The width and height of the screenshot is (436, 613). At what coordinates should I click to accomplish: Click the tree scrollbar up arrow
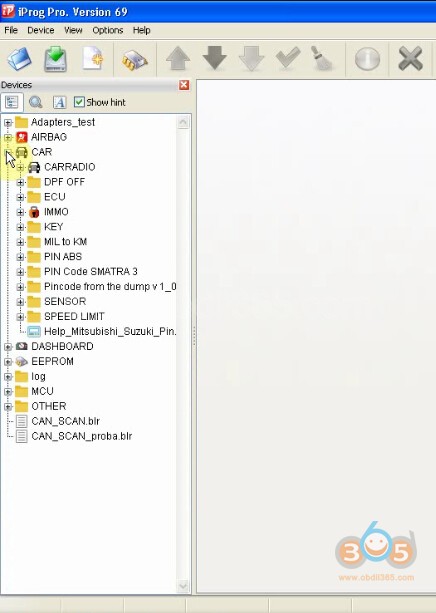pos(183,123)
